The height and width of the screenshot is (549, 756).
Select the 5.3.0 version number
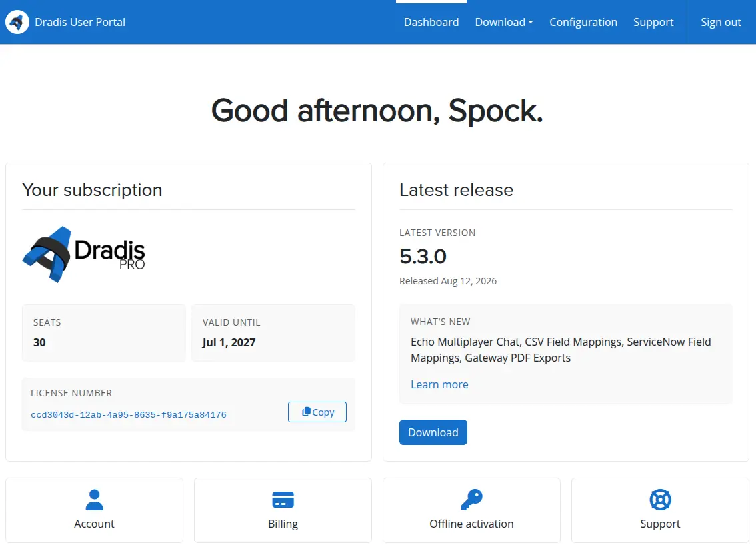point(423,257)
